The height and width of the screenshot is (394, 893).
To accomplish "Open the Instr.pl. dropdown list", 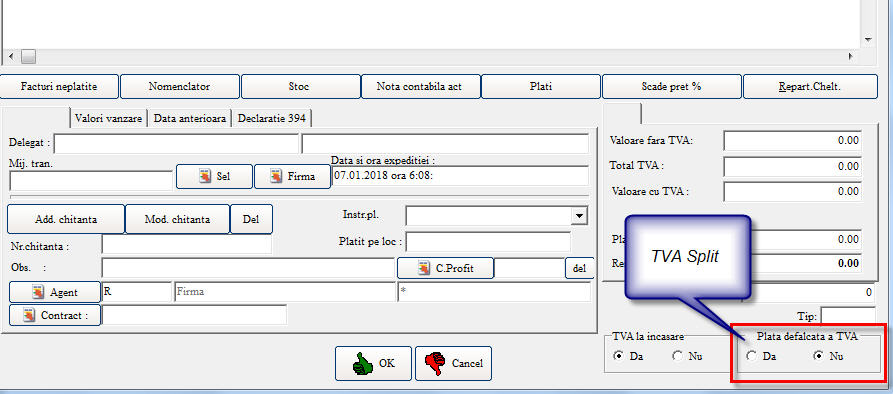I will 579,216.
